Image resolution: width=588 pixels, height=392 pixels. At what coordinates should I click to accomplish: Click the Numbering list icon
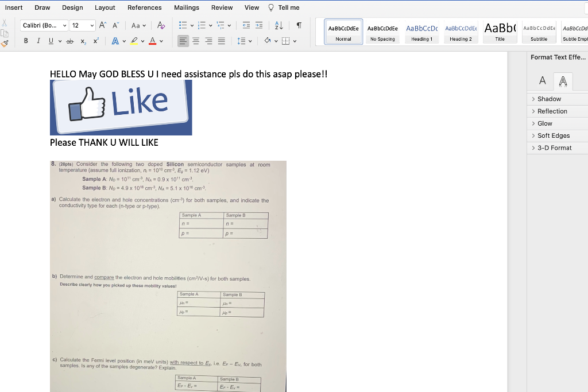click(202, 25)
